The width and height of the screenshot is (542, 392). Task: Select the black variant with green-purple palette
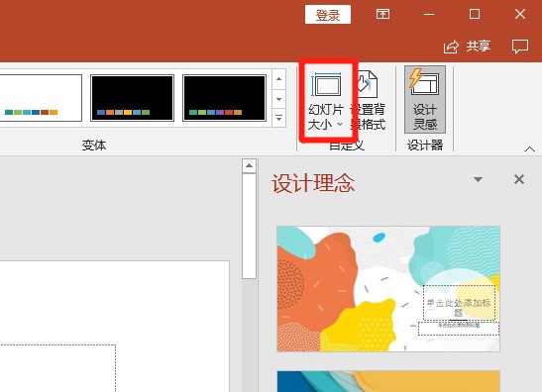click(224, 98)
